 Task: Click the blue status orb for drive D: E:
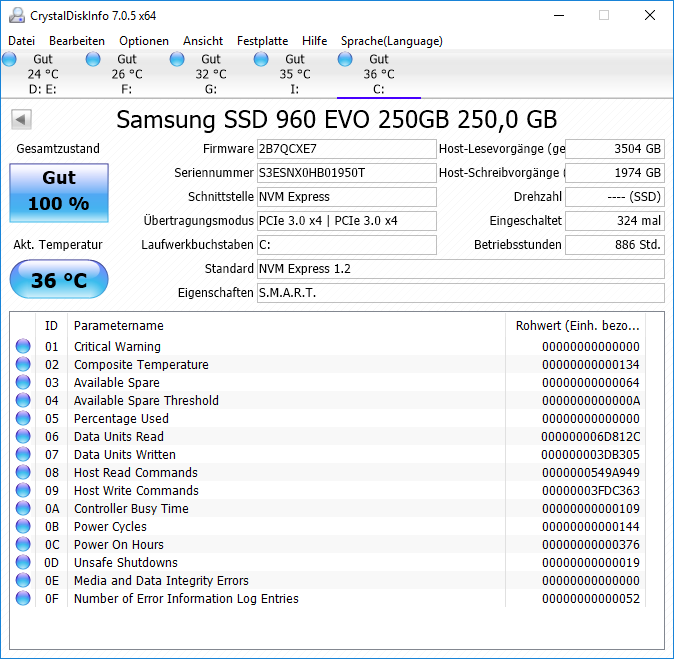click(9, 59)
